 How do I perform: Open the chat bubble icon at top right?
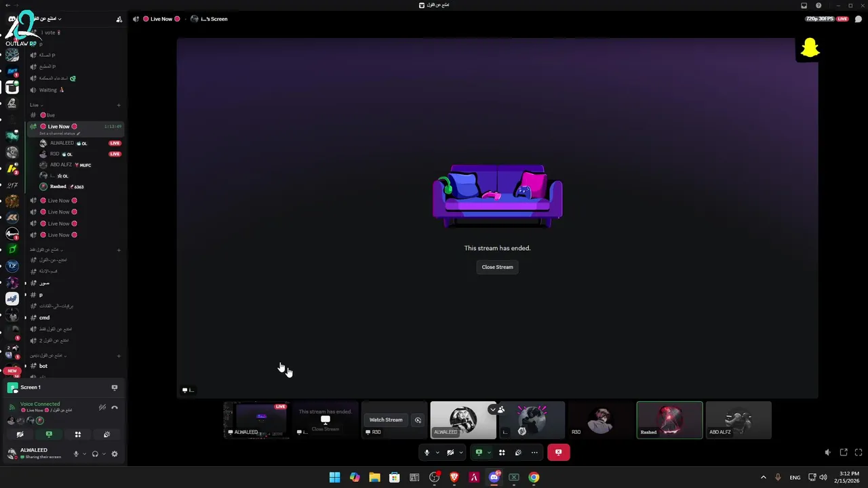[x=859, y=19]
